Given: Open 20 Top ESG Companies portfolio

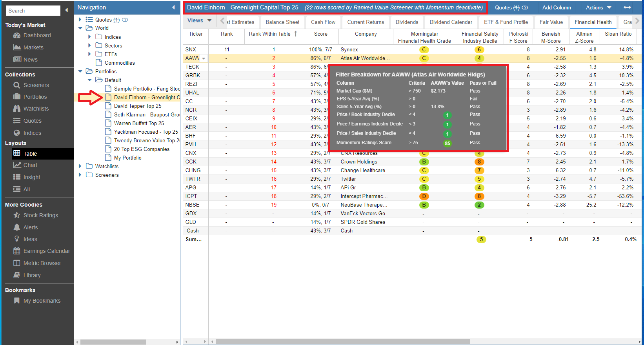Looking at the screenshot, I should [142, 149].
